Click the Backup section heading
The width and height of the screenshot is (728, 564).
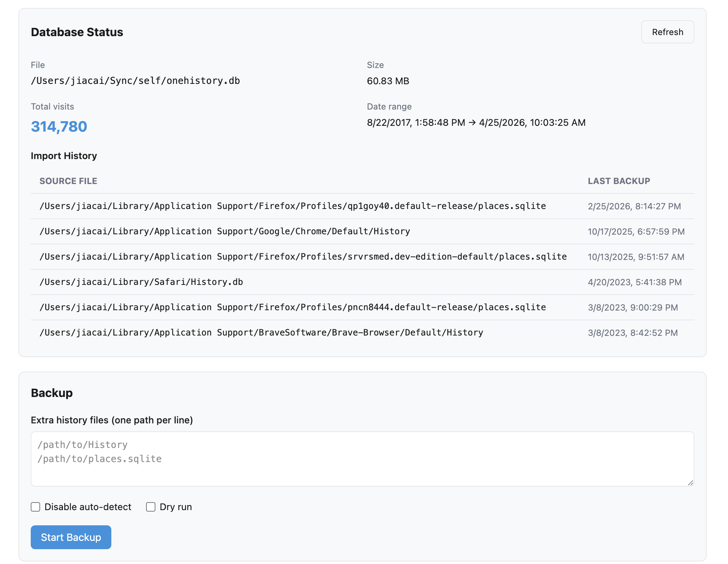pyautogui.click(x=52, y=393)
